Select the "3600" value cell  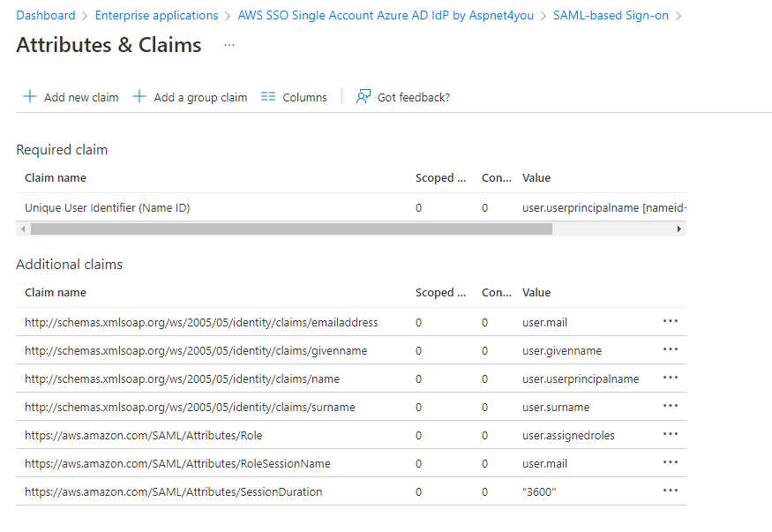[539, 491]
